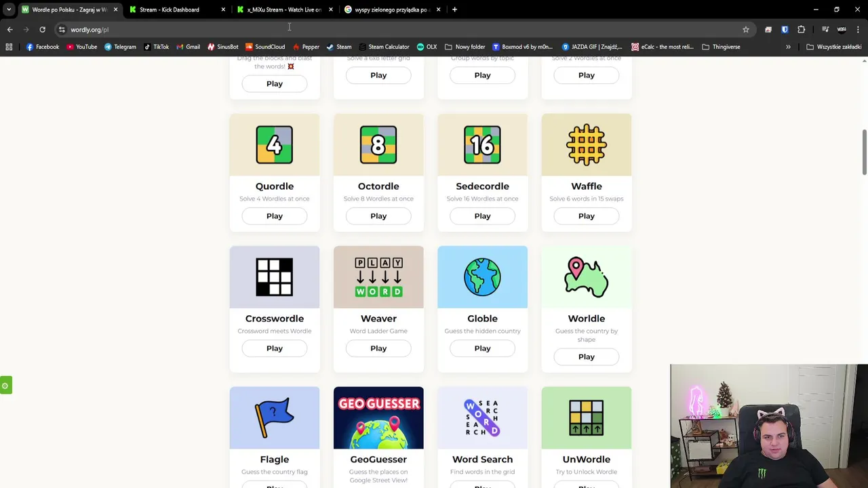Switch to x_MiXu Stream tab
The width and height of the screenshot is (868, 488).
[284, 9]
